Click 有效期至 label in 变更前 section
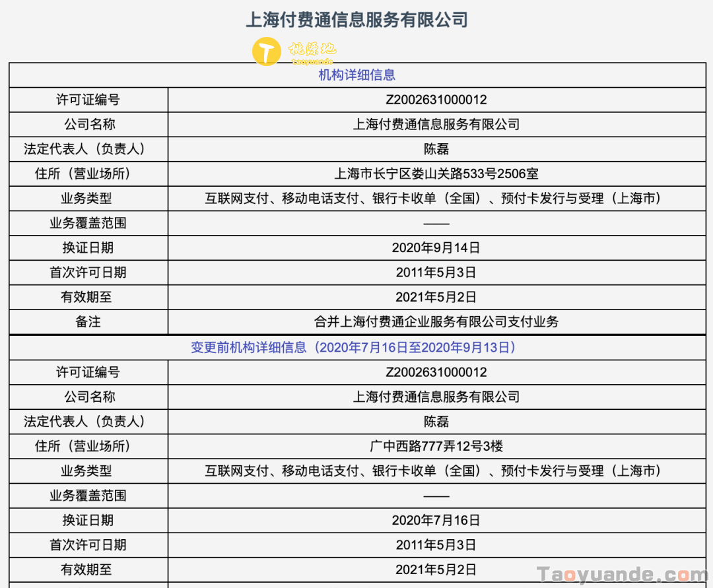 pyautogui.click(x=86, y=570)
